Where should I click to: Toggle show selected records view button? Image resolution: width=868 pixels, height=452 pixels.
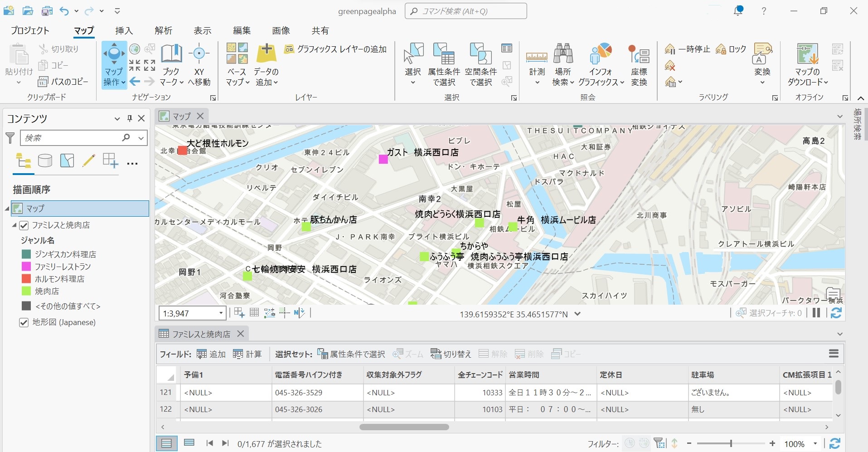(x=189, y=443)
